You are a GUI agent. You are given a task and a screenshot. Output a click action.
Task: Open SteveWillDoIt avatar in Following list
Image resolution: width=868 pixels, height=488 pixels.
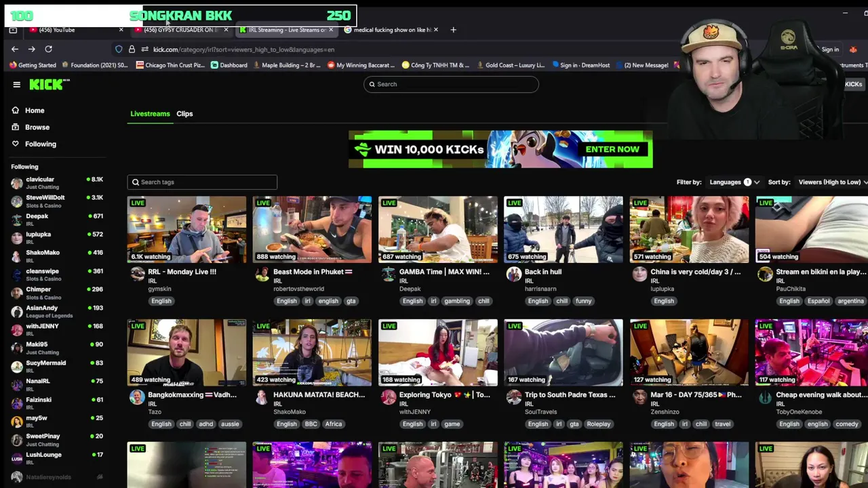(16, 201)
